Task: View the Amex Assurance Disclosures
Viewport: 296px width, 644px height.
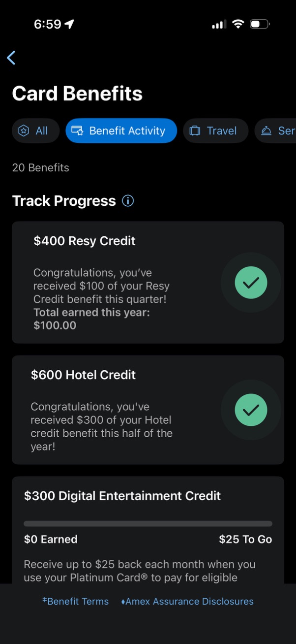Action: coord(187,601)
